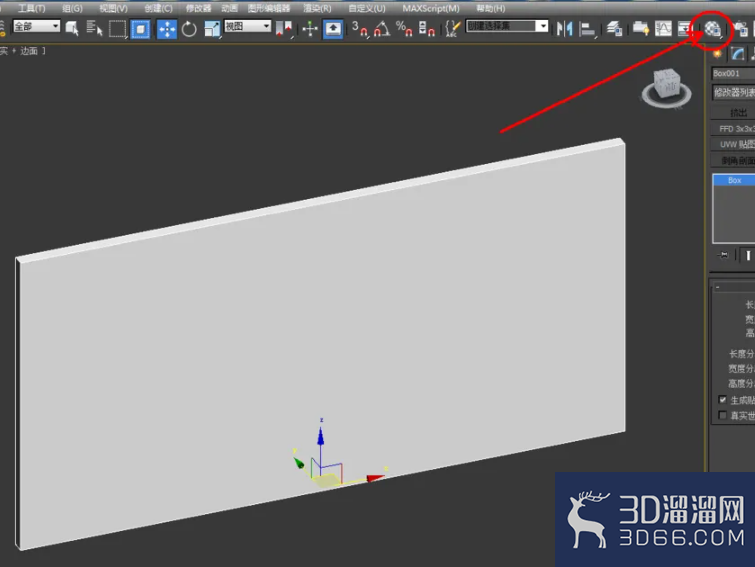Open the MAXScript(M) menu
This screenshot has height=567, width=755.
431,8
